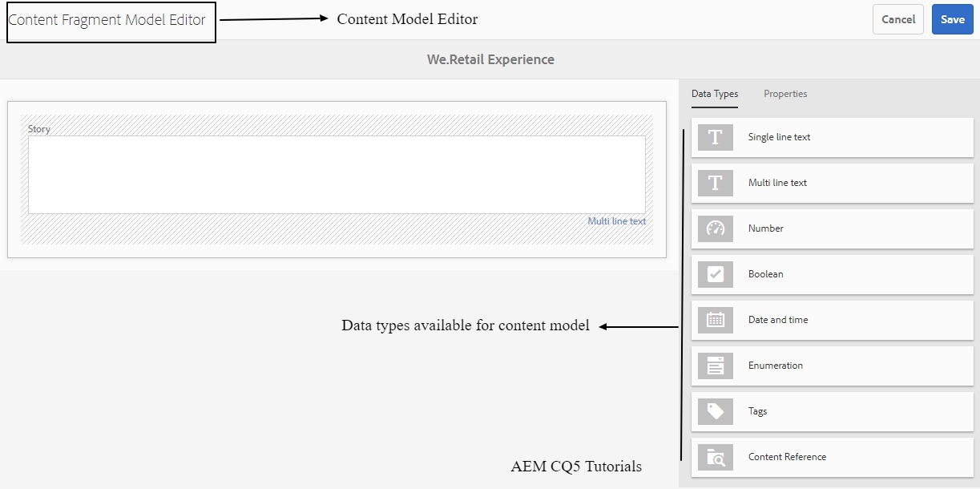Select the Content Reference data type icon

(714, 457)
